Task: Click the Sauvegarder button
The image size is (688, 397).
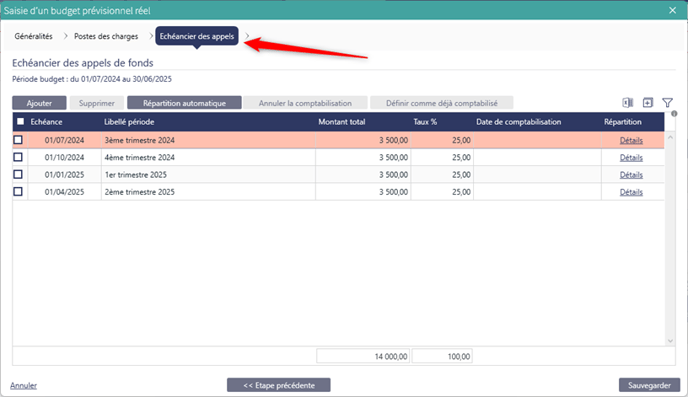Action: click(649, 385)
